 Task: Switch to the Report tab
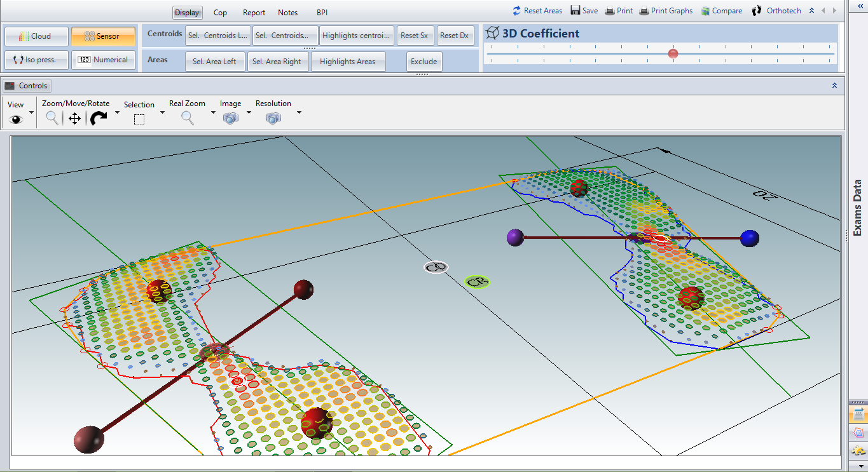(x=254, y=12)
